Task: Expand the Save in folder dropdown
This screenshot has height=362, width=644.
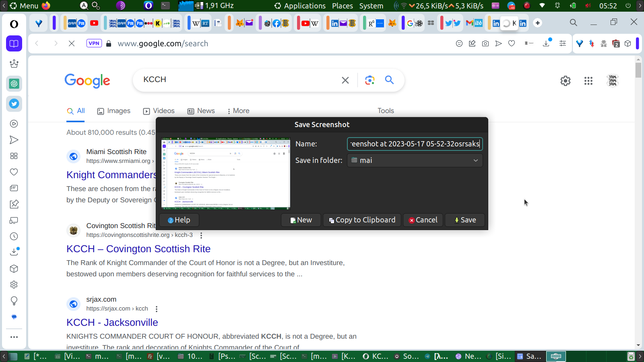Action: pos(415,160)
